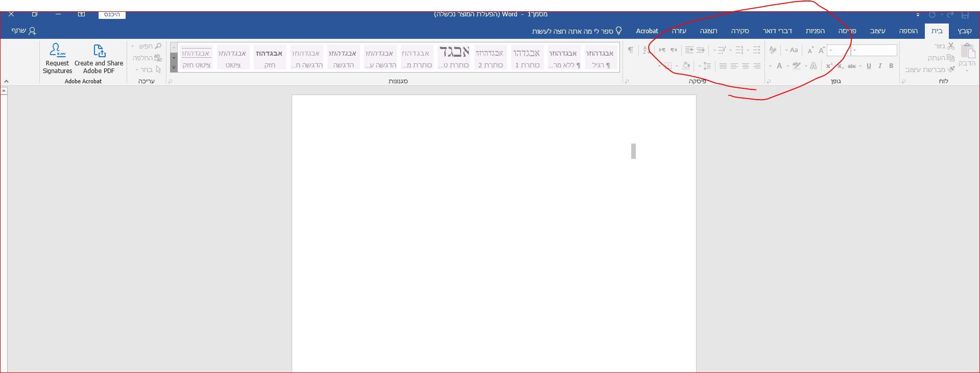Save the document from the quick access toolbar

pyautogui.click(x=965, y=14)
